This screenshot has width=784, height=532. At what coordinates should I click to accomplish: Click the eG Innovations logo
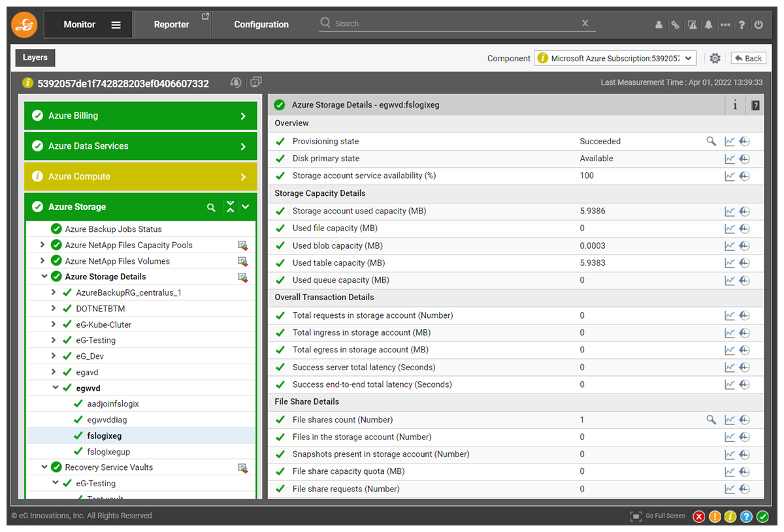(24, 25)
